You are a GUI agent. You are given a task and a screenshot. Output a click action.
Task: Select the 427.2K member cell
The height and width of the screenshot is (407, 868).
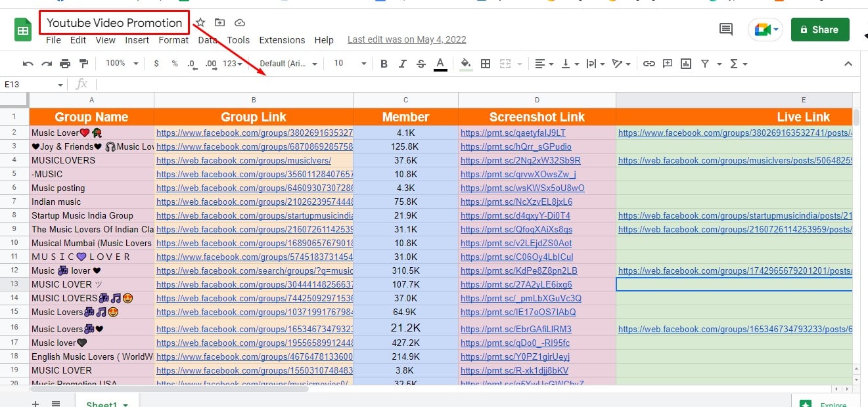coord(405,343)
